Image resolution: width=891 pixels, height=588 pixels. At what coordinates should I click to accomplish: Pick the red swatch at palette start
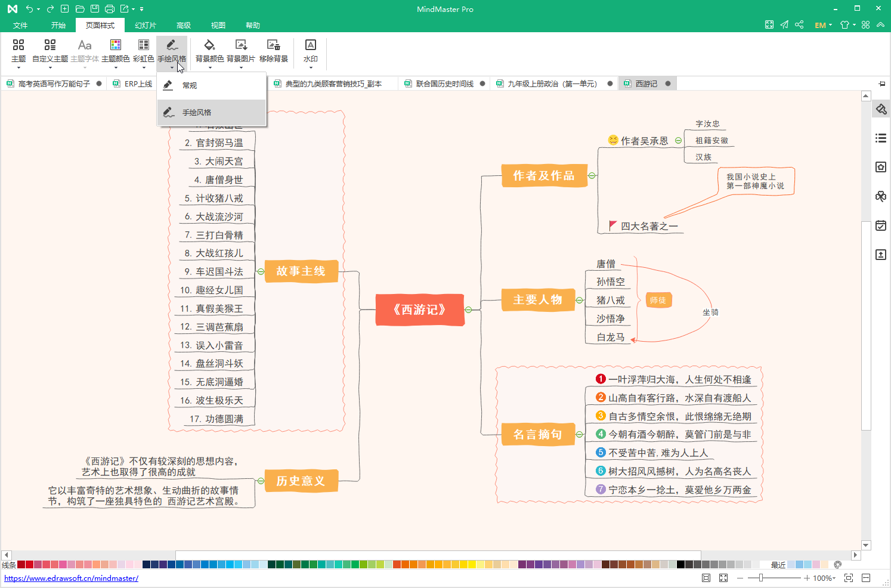(x=21, y=564)
